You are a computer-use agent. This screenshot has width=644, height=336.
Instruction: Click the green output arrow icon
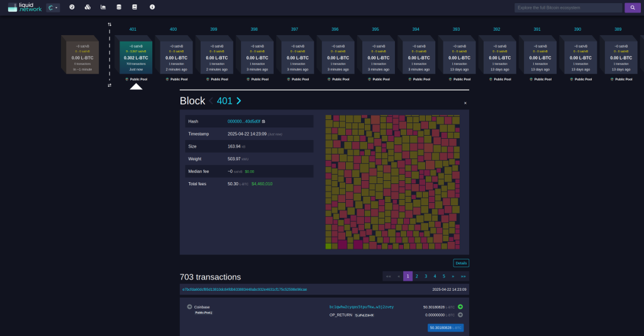460,307
